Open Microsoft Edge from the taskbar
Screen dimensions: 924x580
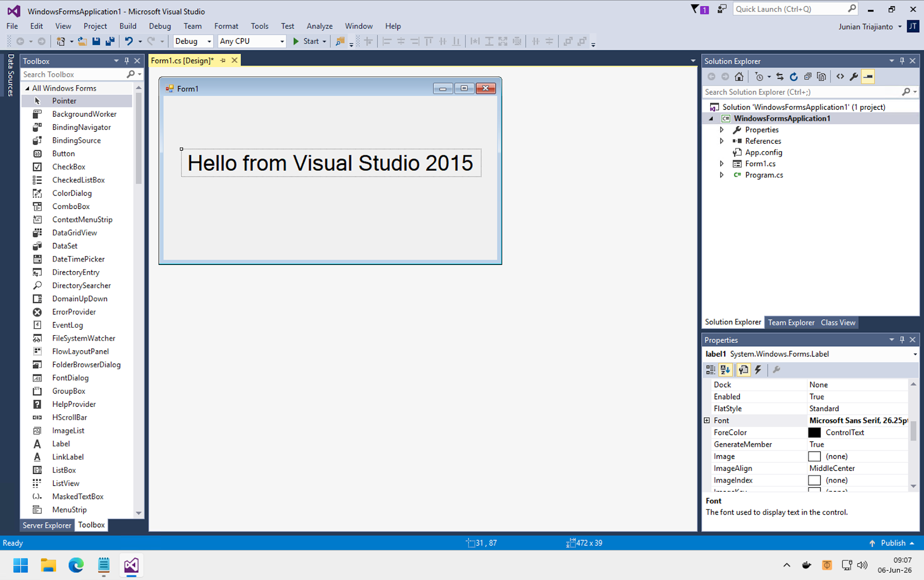click(76, 565)
